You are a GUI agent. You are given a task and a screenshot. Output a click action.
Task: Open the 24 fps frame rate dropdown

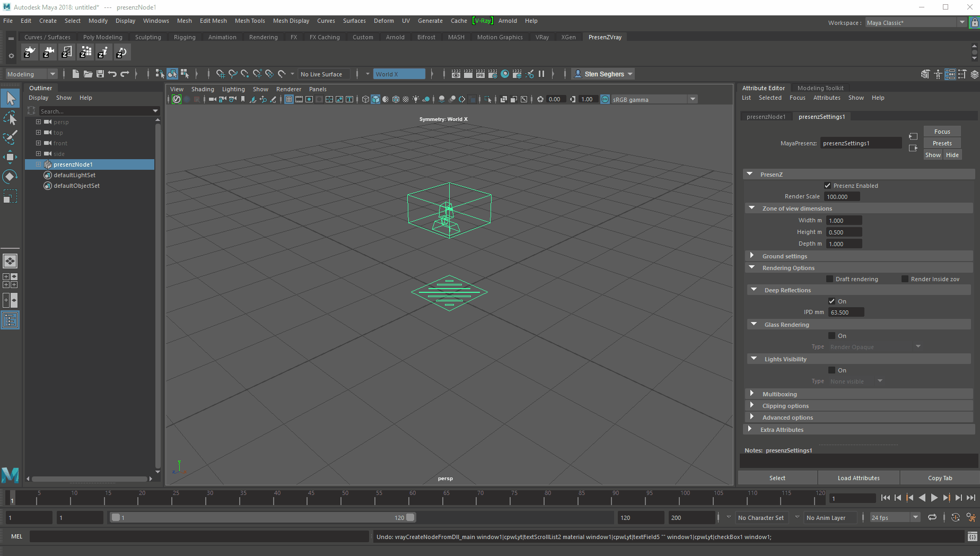pyautogui.click(x=895, y=517)
